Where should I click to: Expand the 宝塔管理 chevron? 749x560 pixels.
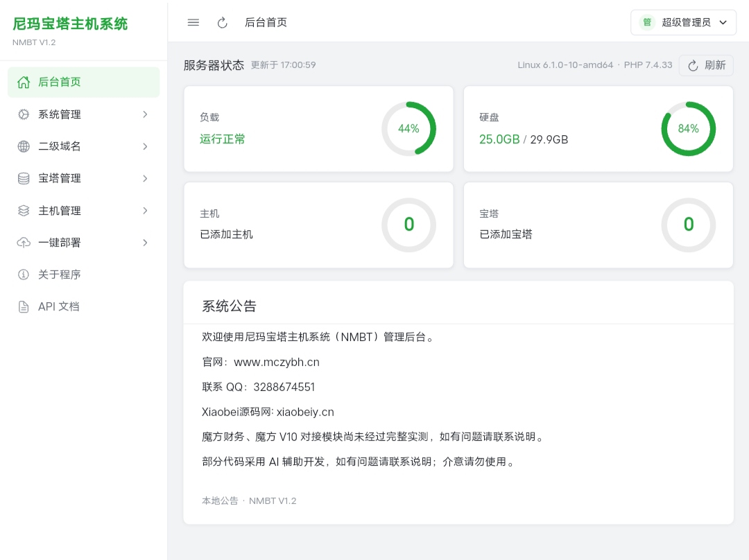pyautogui.click(x=145, y=179)
